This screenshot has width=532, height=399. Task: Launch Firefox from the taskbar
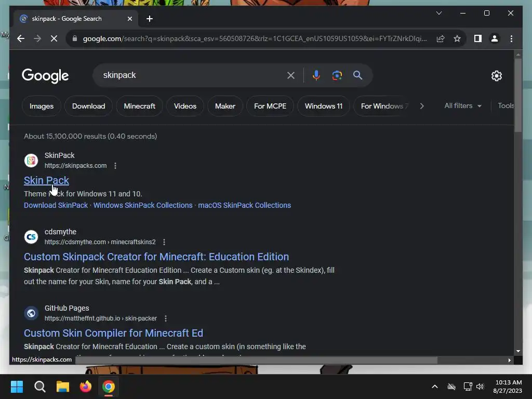click(x=86, y=387)
